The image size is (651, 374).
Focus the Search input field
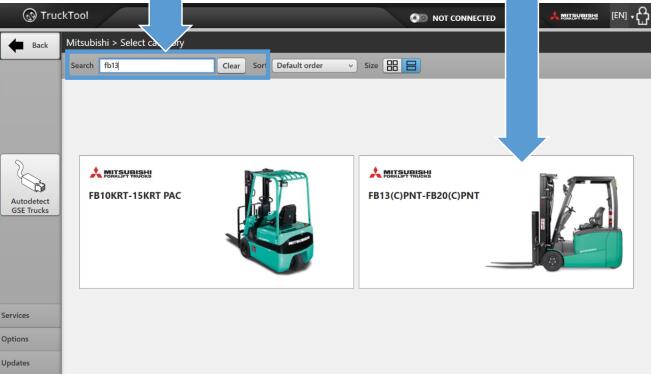157,66
